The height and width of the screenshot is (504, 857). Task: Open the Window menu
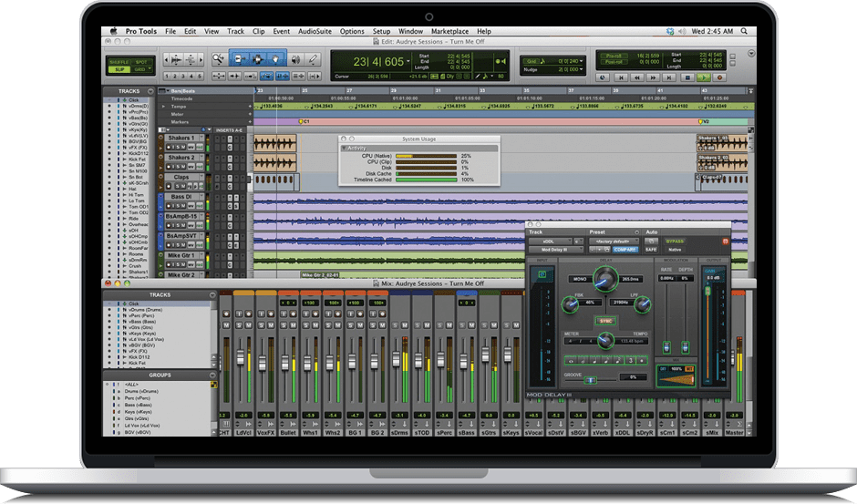pyautogui.click(x=410, y=31)
